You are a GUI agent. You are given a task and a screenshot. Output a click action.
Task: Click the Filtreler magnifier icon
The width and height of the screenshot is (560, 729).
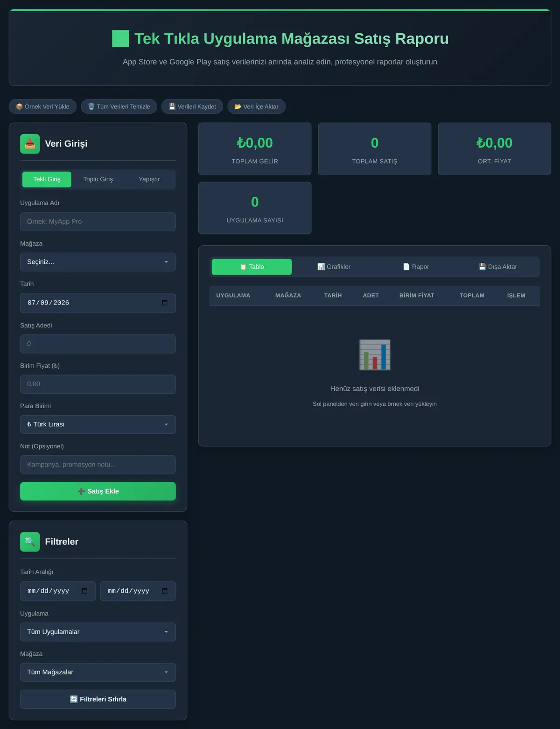30,542
